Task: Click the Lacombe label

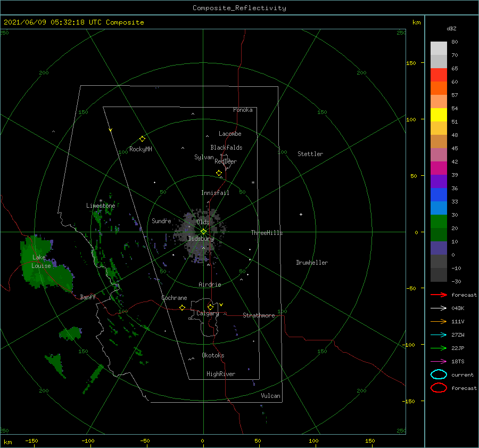Action: click(x=230, y=134)
